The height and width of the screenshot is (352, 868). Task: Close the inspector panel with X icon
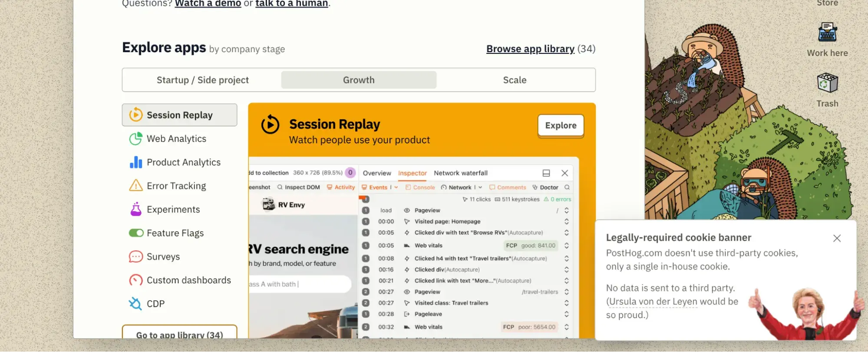coord(564,173)
